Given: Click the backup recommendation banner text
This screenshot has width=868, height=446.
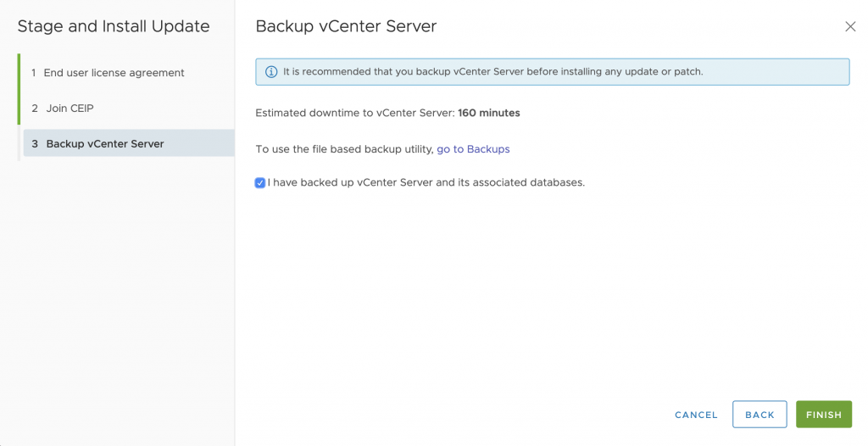Looking at the screenshot, I should click(493, 71).
